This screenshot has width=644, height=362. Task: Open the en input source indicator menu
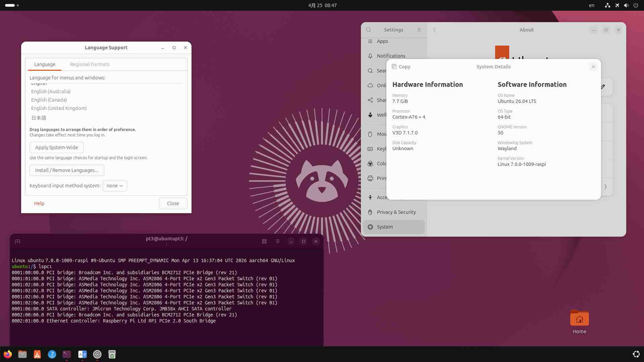592,5
